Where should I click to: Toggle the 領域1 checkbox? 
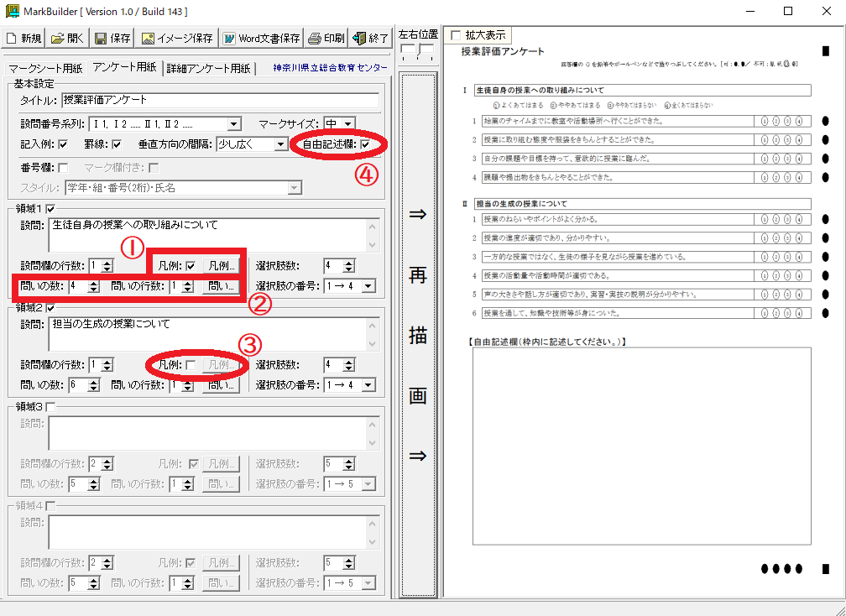pos(50,209)
